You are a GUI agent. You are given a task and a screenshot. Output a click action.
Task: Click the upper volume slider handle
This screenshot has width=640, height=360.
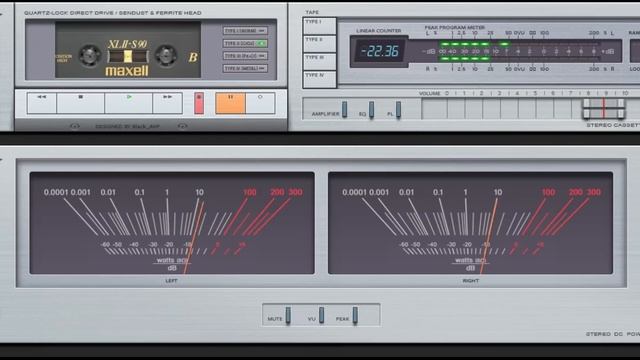pyautogui.click(x=604, y=103)
